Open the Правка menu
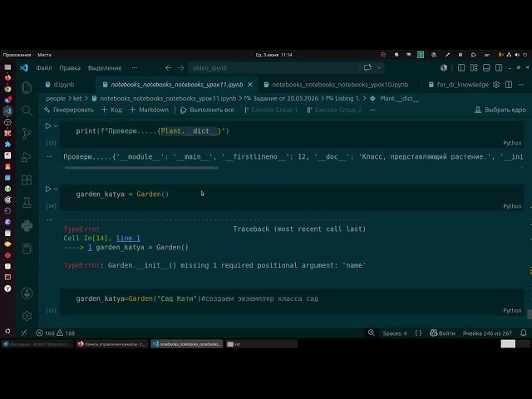The width and height of the screenshot is (532, 399). [70, 68]
